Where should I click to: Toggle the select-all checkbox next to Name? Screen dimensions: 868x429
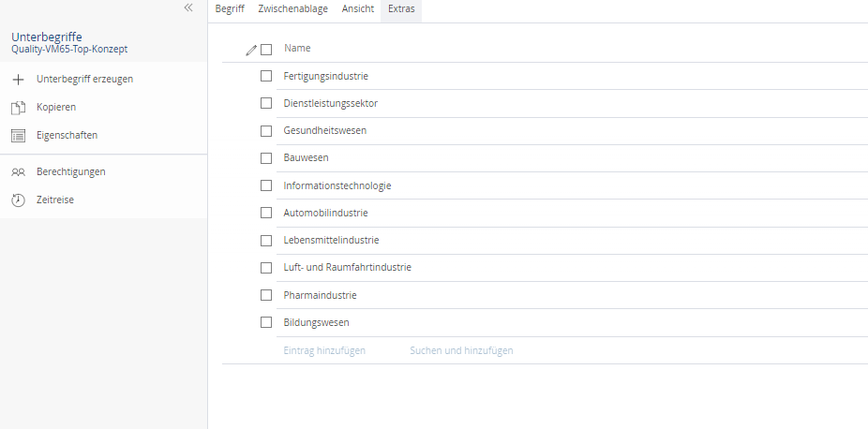pos(266,49)
